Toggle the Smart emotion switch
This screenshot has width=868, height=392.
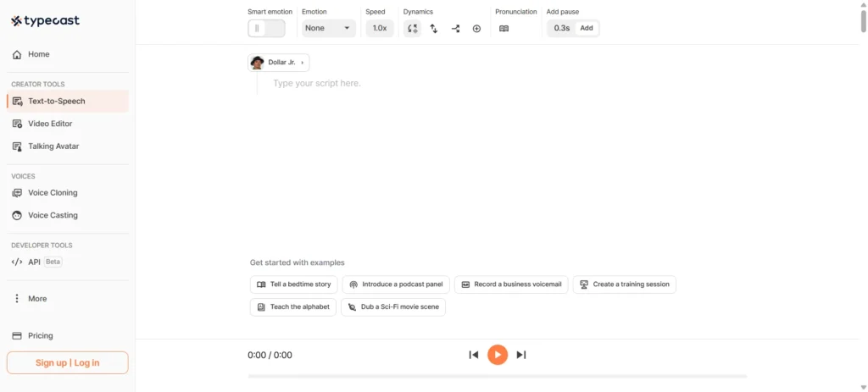click(x=266, y=28)
